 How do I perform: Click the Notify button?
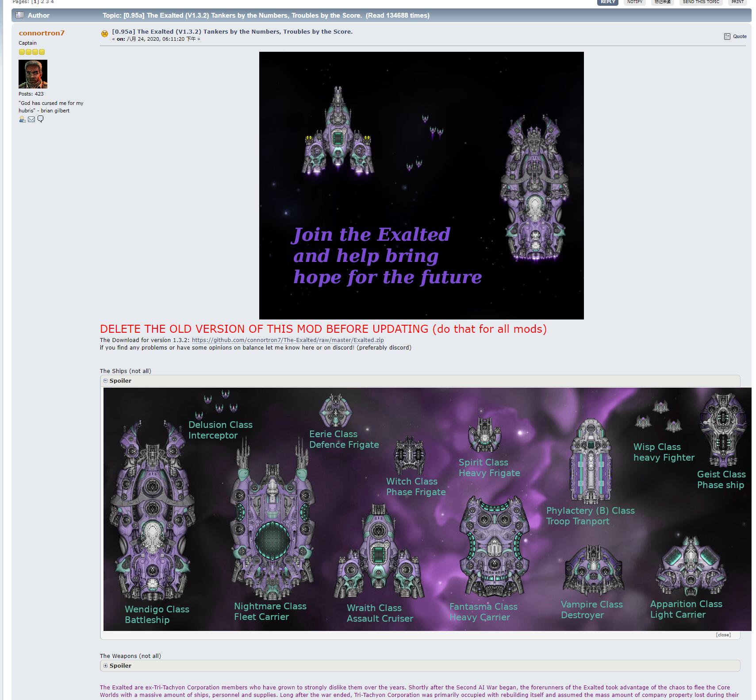634,2
